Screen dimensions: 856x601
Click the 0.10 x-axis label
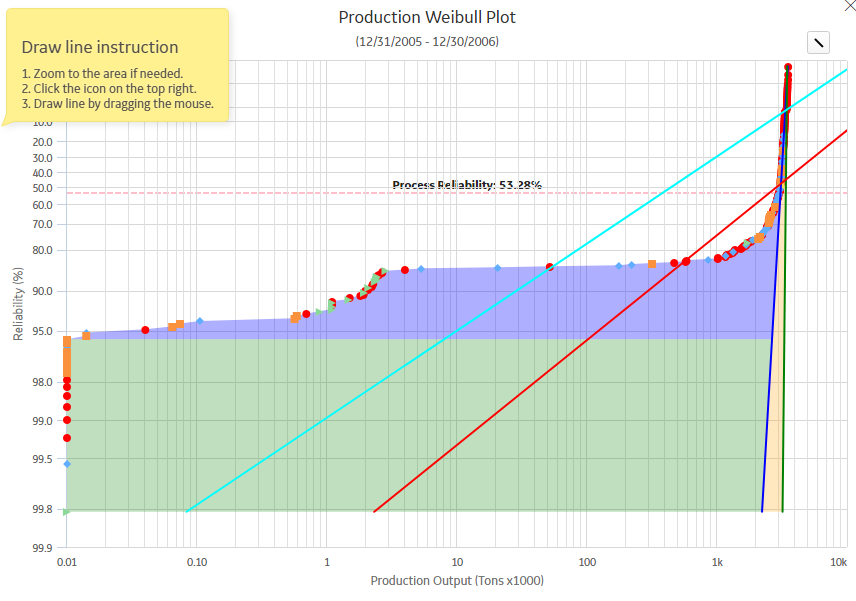(x=197, y=562)
